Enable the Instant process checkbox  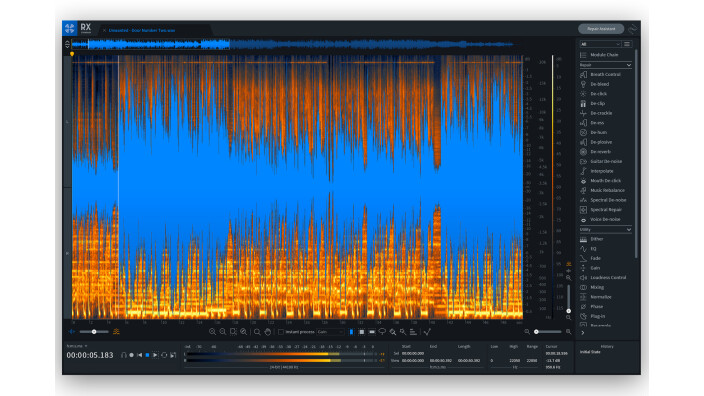[281, 332]
